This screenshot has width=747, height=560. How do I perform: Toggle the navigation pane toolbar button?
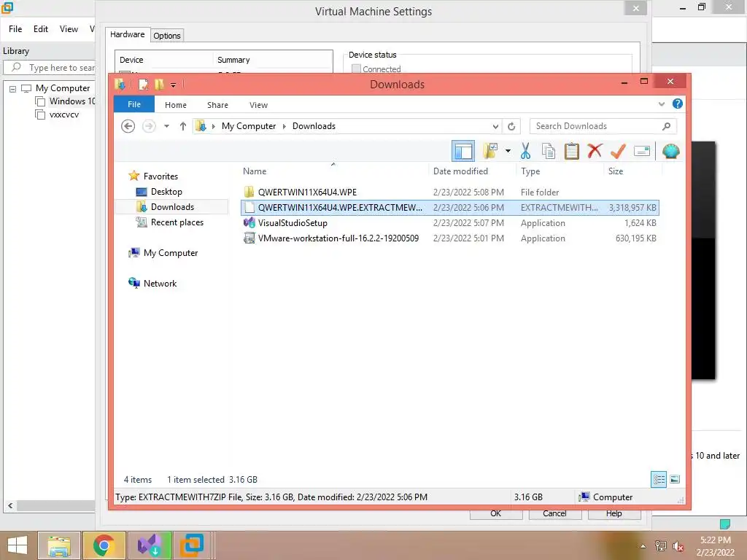pyautogui.click(x=462, y=152)
